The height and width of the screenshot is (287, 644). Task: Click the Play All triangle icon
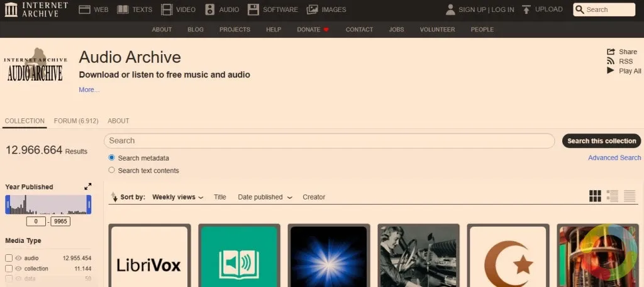click(x=611, y=70)
